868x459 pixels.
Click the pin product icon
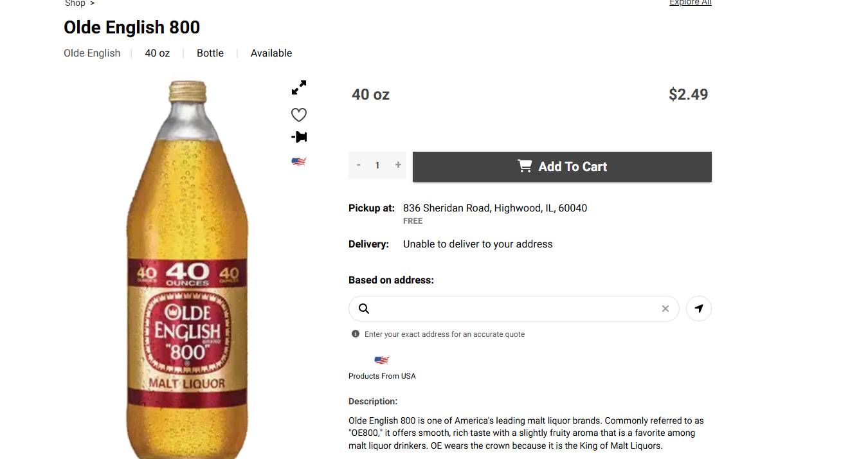299,137
